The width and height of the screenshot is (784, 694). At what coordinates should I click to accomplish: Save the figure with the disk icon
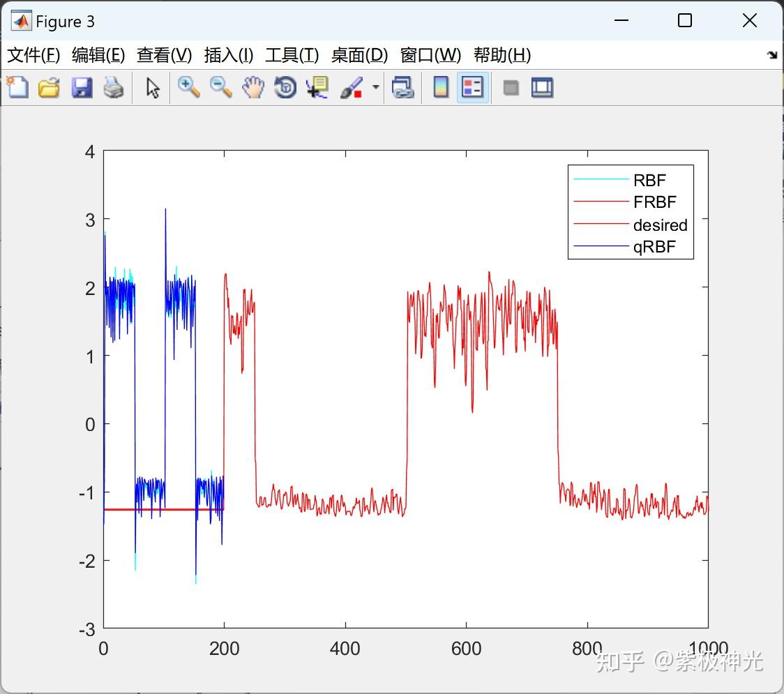pyautogui.click(x=82, y=87)
